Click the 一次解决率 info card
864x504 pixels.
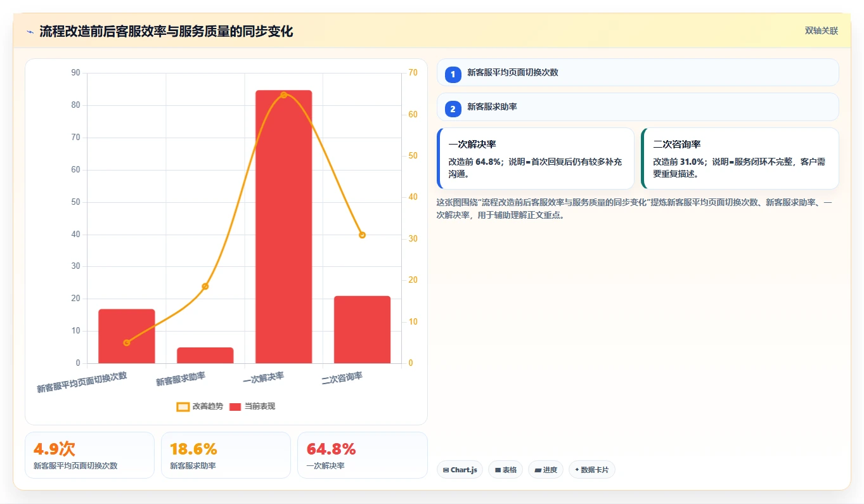pyautogui.click(x=536, y=158)
